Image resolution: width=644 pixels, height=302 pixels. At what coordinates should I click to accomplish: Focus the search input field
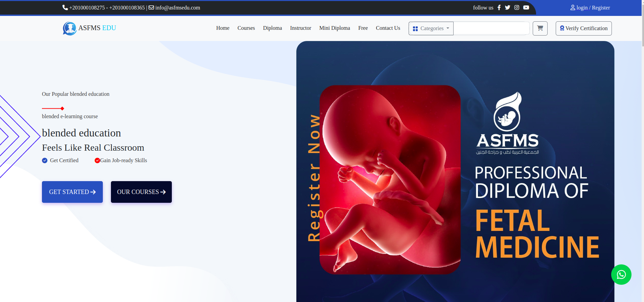point(491,28)
